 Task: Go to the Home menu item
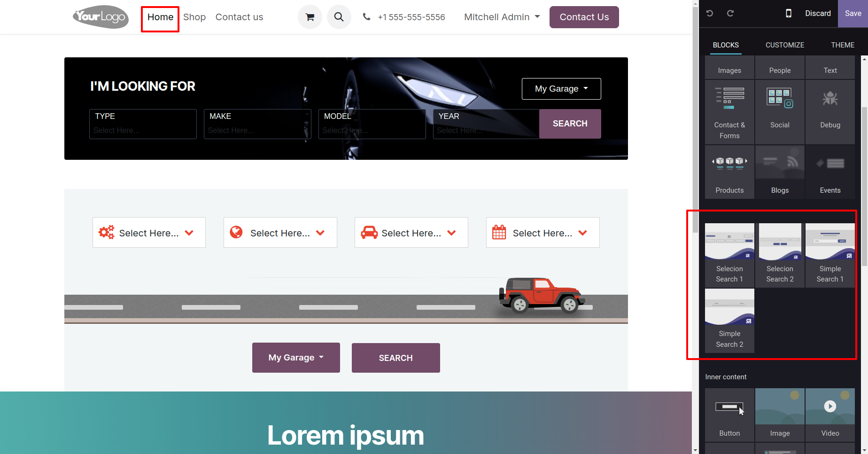(x=160, y=17)
